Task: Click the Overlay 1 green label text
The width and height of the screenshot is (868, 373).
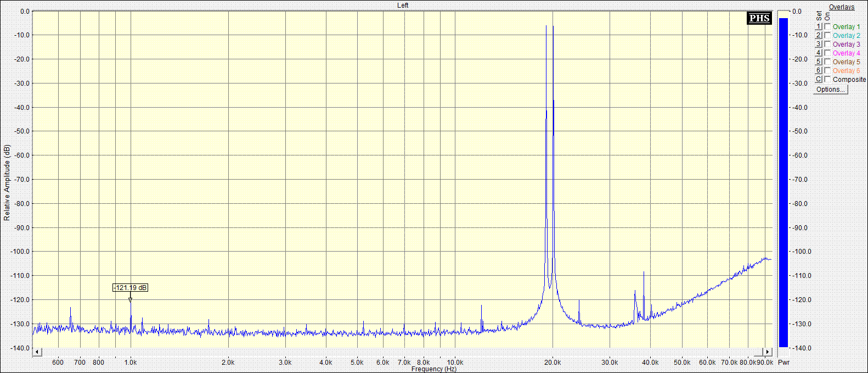Action: [846, 27]
